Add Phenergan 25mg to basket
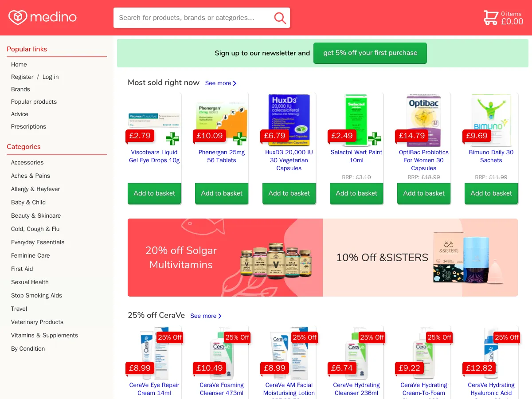Screen dimensions: 532x399 [222, 193]
